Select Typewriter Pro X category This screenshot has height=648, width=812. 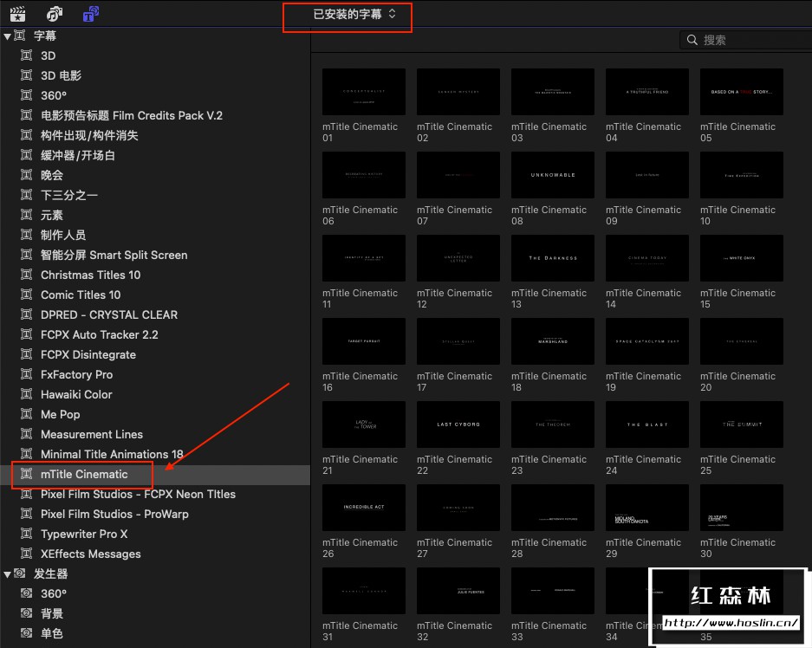(84, 535)
